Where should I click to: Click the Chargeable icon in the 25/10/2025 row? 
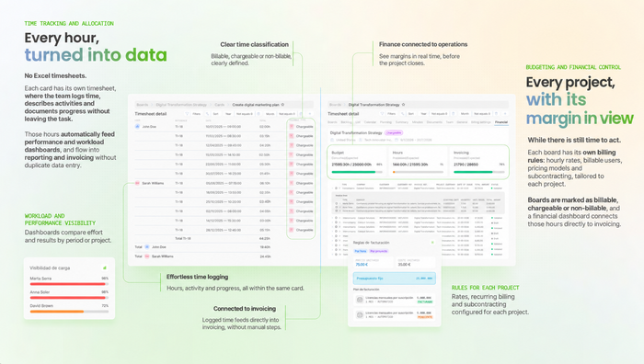tap(292, 202)
